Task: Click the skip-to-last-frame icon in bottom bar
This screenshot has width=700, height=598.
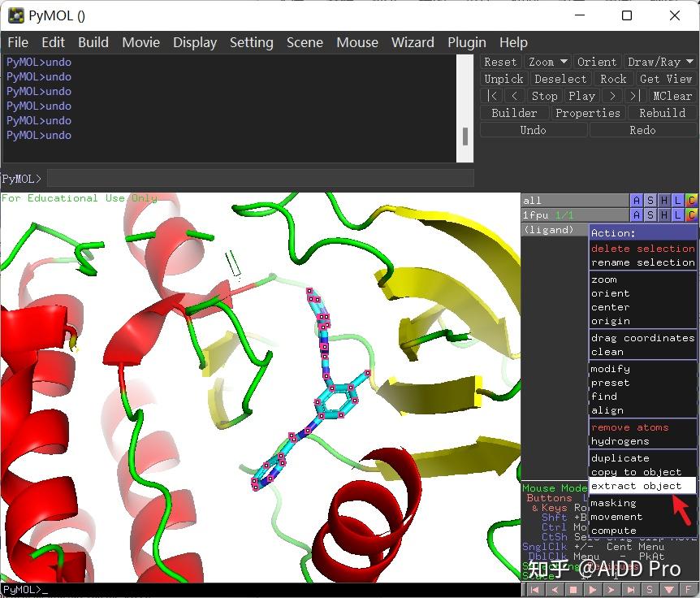Action: coord(630,590)
